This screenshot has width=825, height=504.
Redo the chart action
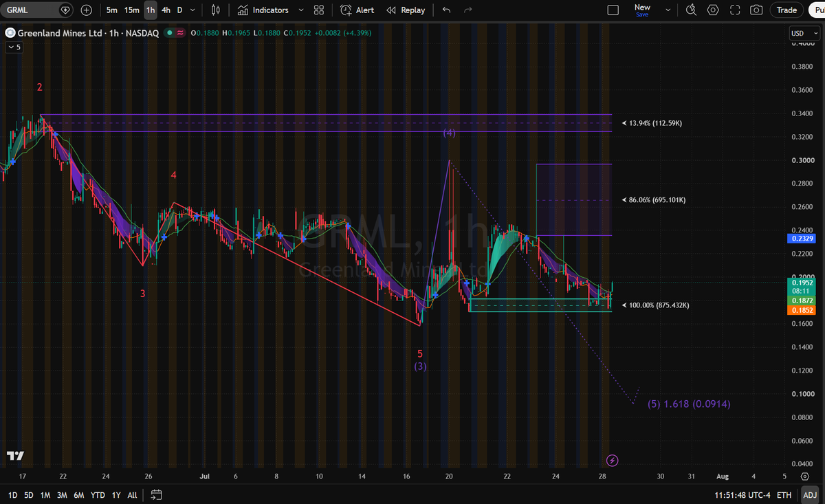tap(468, 10)
